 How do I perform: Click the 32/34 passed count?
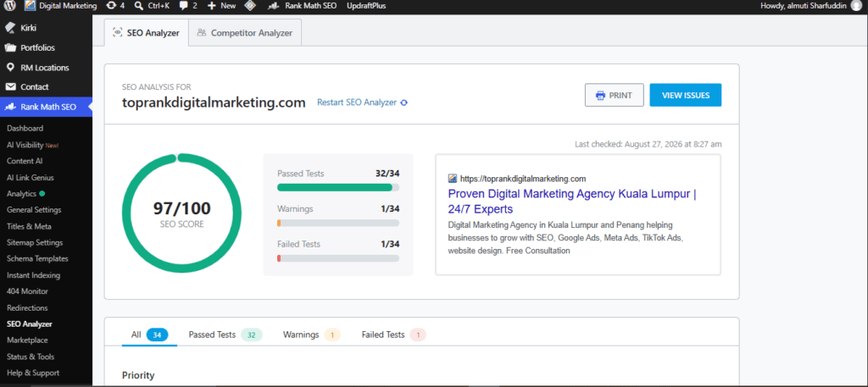[x=387, y=174]
